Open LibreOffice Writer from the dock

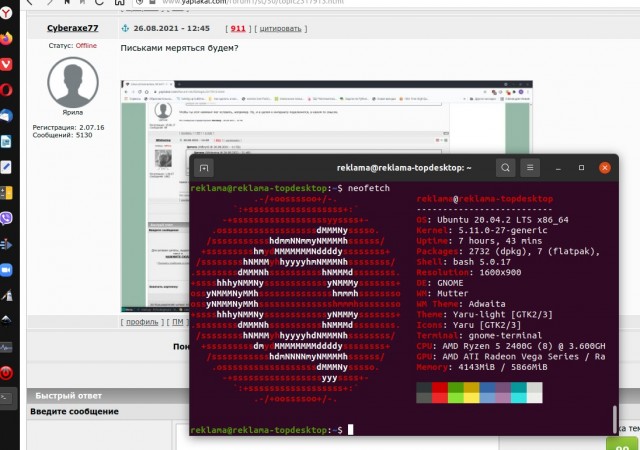coord(6,142)
